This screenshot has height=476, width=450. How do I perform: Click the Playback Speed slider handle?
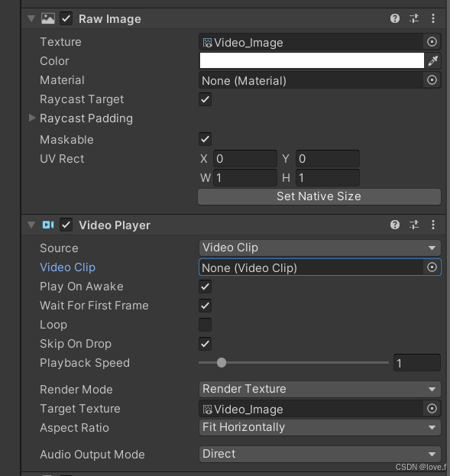222,362
